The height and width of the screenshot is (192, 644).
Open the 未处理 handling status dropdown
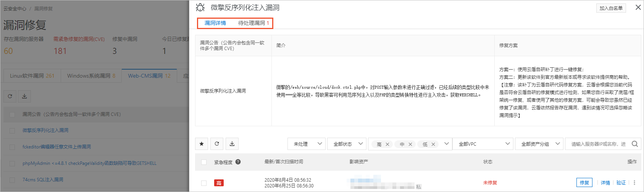coord(307,144)
